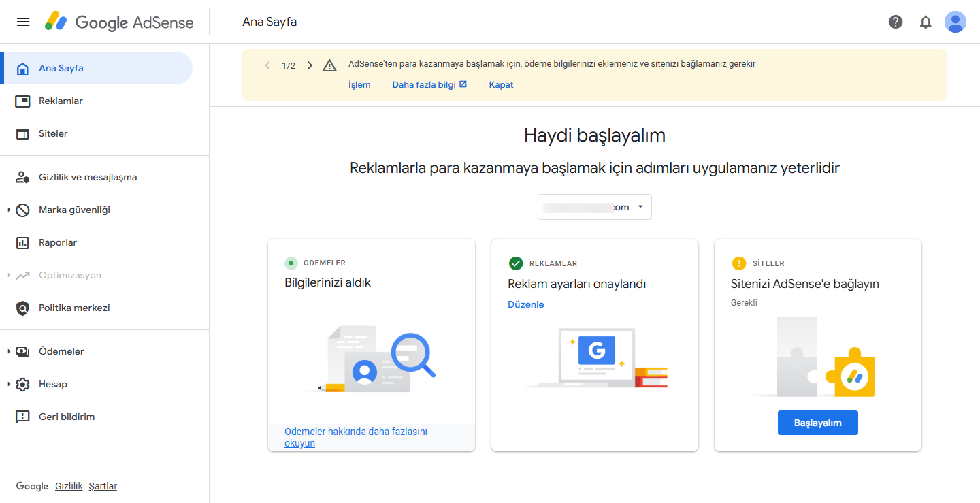This screenshot has height=503, width=980.
Task: Click the İşlem link in the banner
Action: (x=359, y=85)
